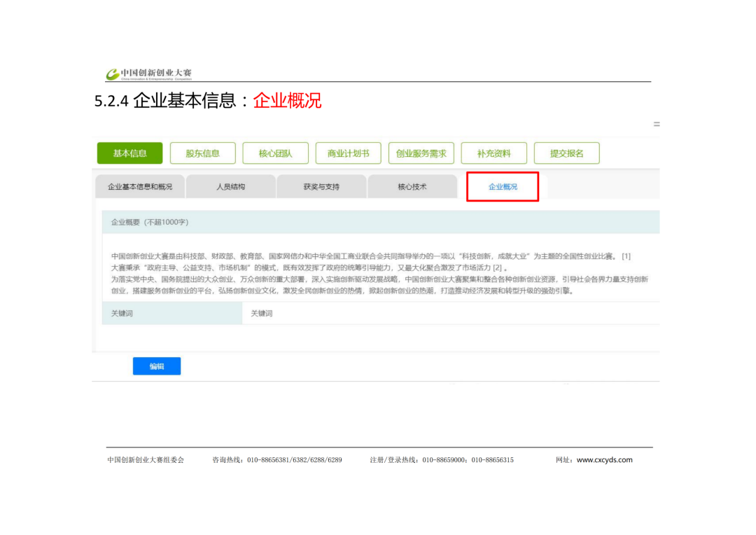Switch to the 人员结构 sub-tab

pos(230,187)
